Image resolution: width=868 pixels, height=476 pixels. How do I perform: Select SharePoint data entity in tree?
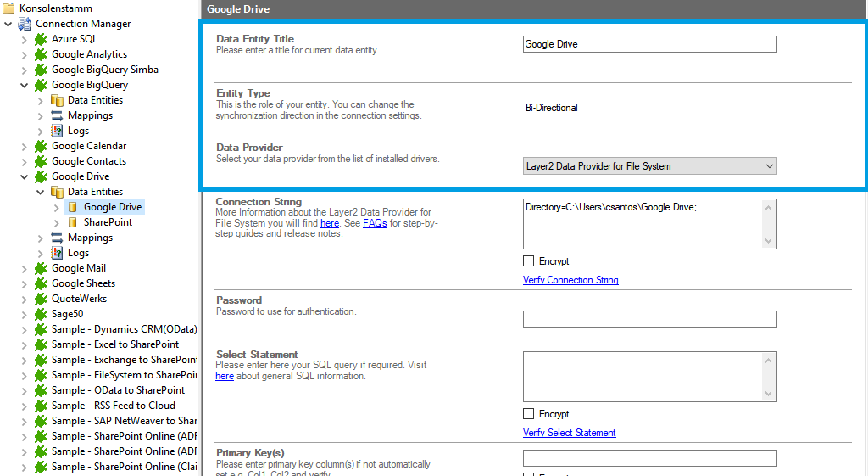coord(108,222)
